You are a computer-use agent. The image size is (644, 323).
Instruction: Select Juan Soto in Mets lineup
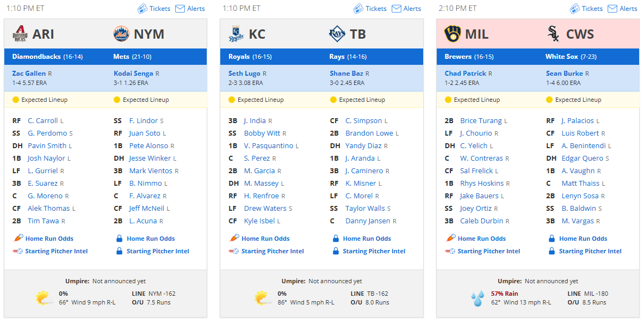[145, 133]
